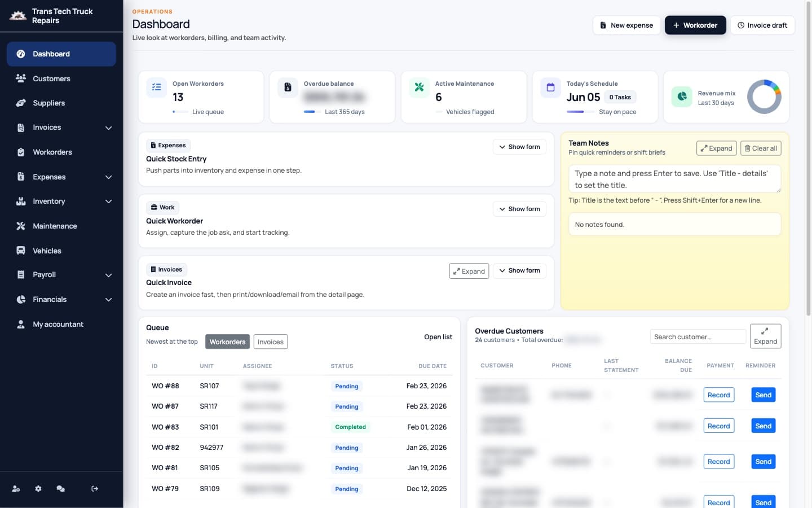This screenshot has height=508, width=812.
Task: Expand the Team Notes panel
Action: [x=716, y=148]
